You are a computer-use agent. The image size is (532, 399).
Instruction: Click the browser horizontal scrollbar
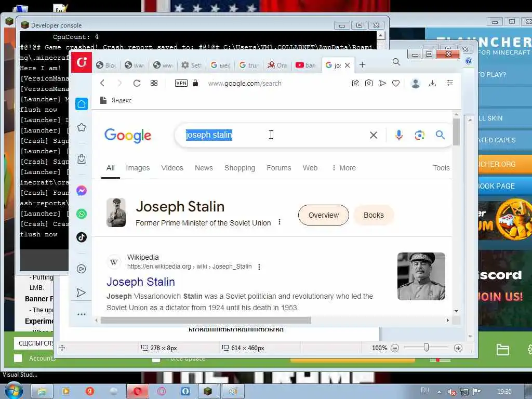tap(206, 320)
